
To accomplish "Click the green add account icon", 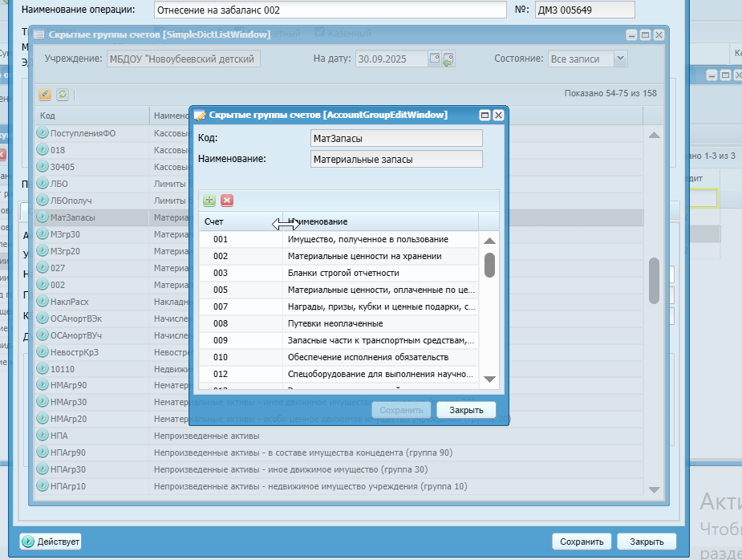I will point(209,201).
